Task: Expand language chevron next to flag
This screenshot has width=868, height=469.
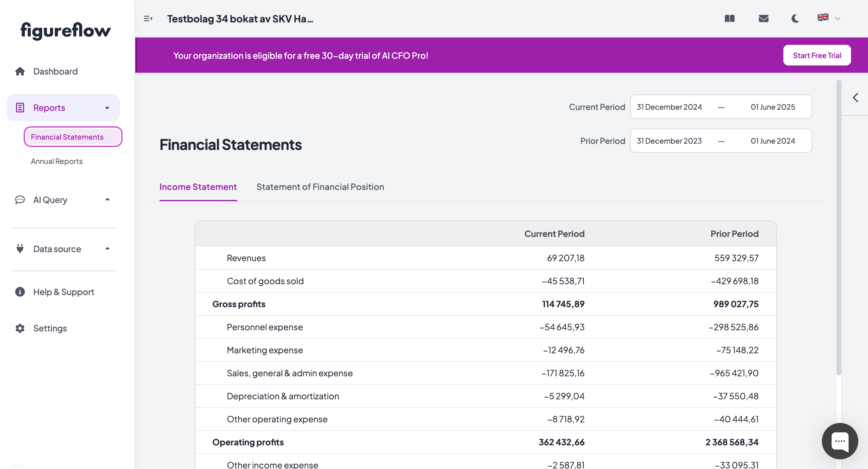Action: point(838,18)
